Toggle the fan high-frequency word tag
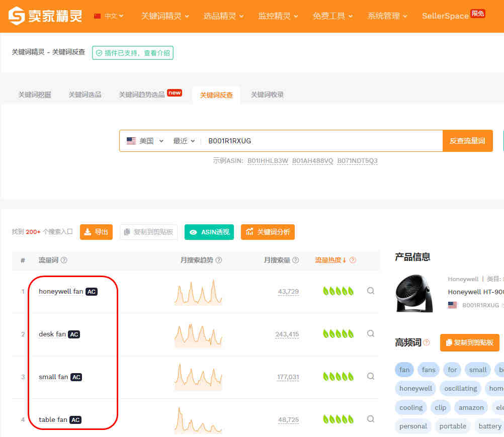The height and width of the screenshot is (437, 504). pyautogui.click(x=404, y=370)
